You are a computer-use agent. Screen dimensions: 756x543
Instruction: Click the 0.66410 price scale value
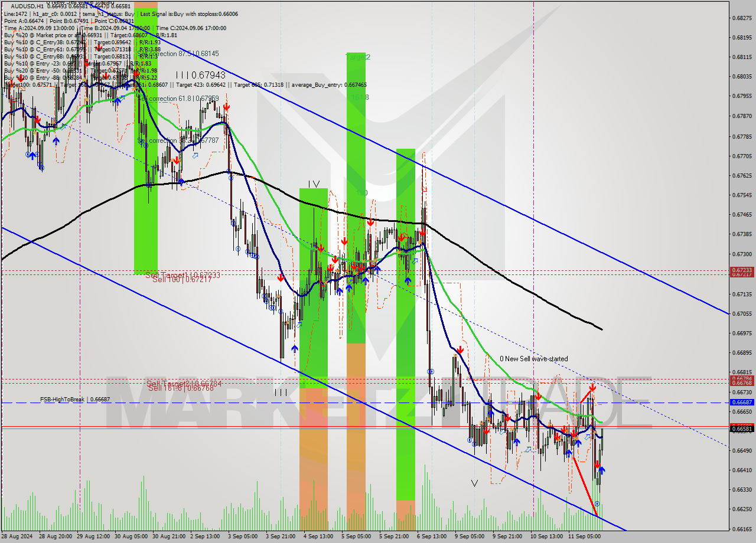point(742,470)
